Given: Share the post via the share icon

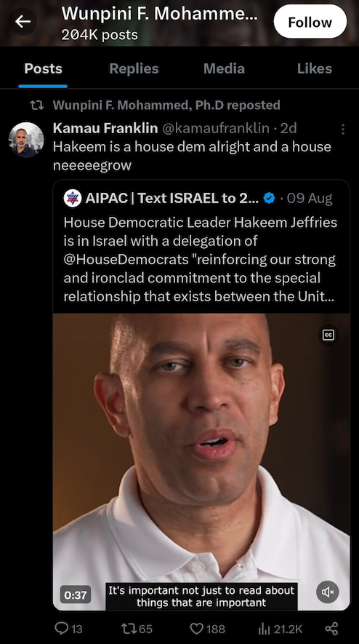Looking at the screenshot, I should (331, 629).
